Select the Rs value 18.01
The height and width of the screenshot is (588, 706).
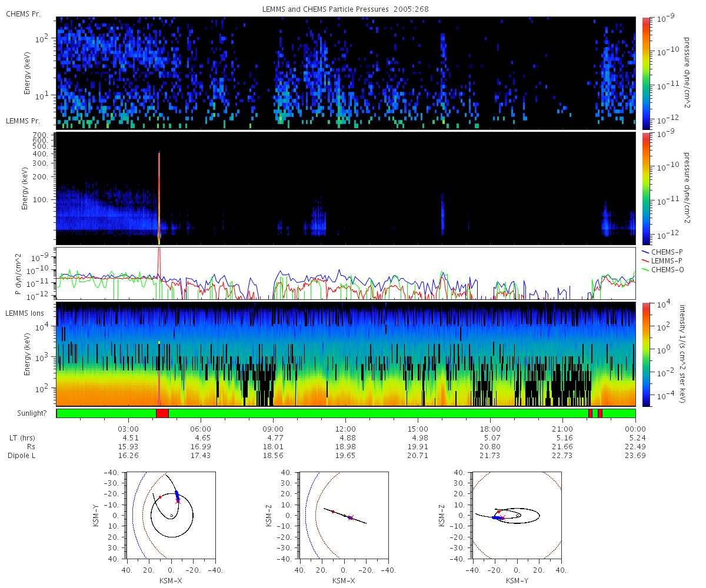tap(272, 447)
